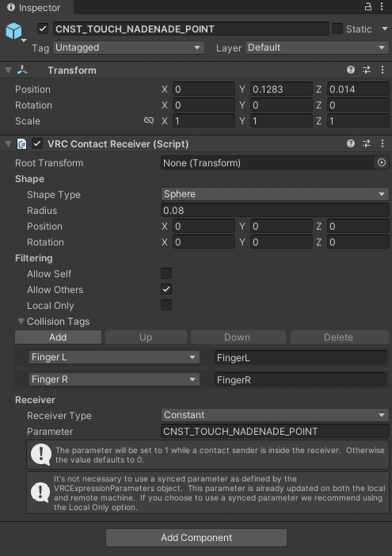Open Transform component help icon
This screenshot has width=392, height=556.
tap(351, 70)
